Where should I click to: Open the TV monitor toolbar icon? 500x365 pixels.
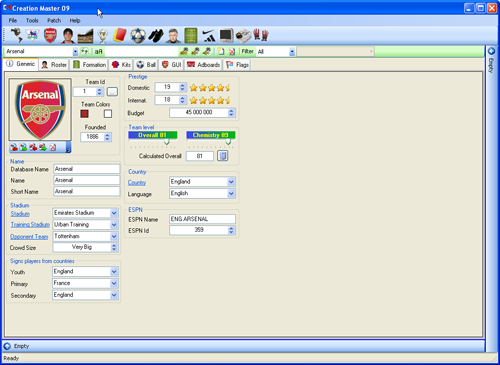[x=226, y=36]
